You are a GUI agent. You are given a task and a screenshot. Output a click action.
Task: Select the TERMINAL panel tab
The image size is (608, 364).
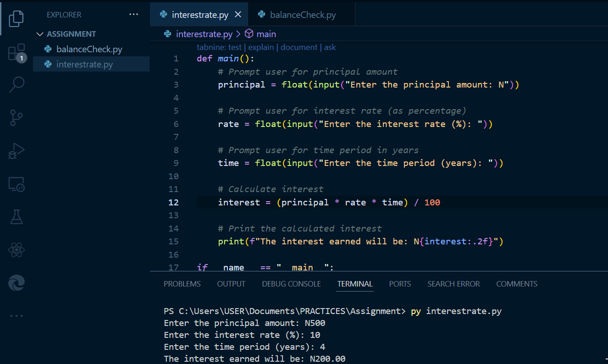[x=355, y=284]
